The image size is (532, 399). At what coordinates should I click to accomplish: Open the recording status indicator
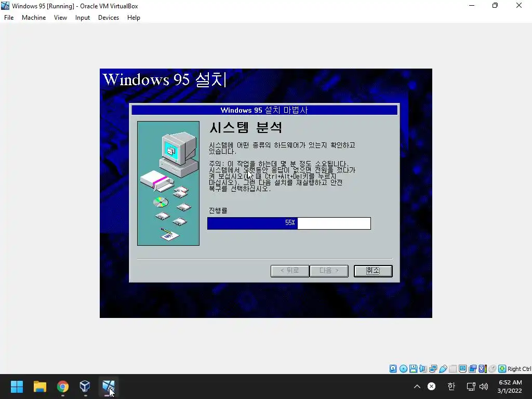472,369
